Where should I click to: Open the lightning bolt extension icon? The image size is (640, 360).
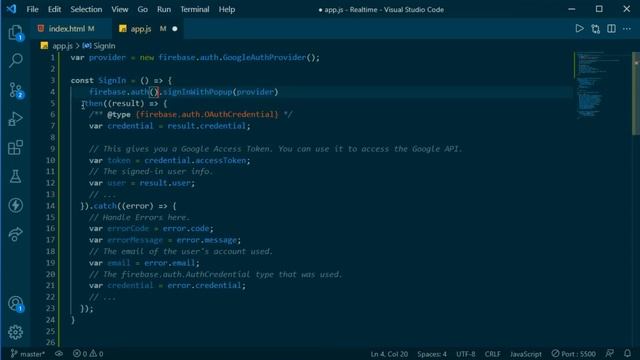tap(16, 205)
